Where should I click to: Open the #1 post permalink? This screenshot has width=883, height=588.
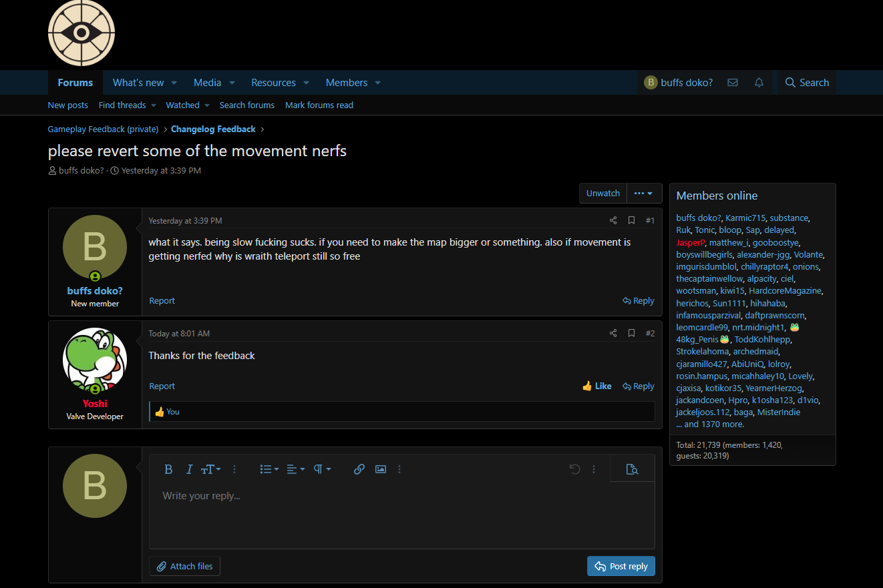650,220
